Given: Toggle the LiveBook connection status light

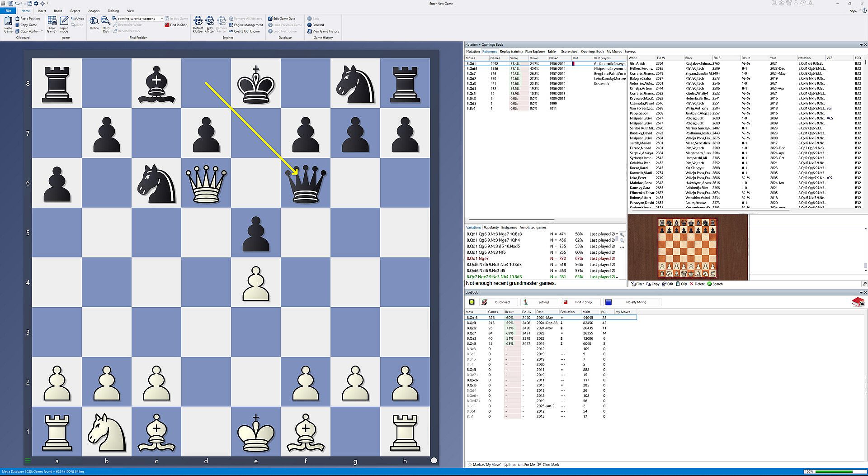Looking at the screenshot, I should coord(472,302).
